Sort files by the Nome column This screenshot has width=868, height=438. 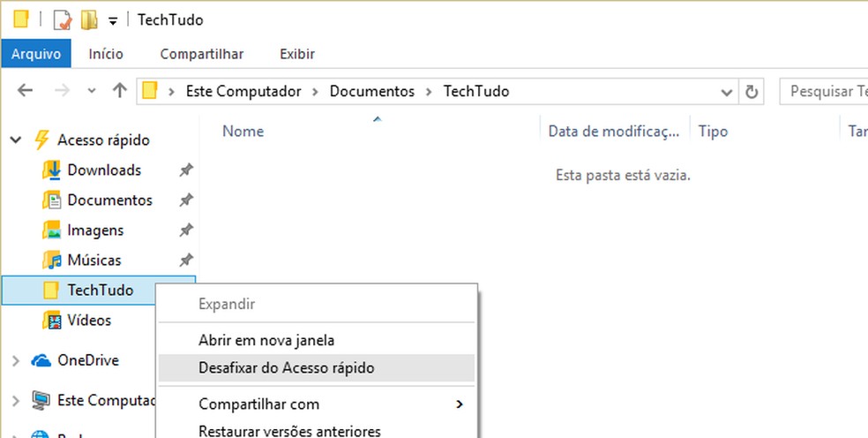click(x=243, y=132)
